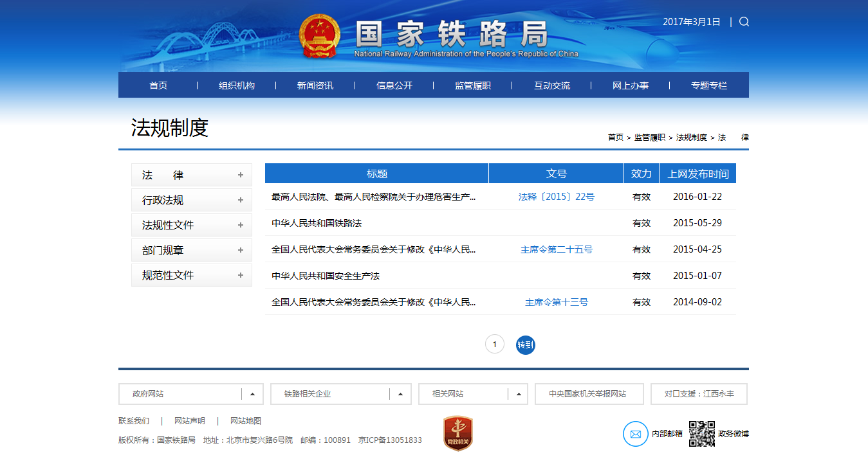Viewport: 868px width, 466px height.
Task: Click the search magnifier icon in header
Action: coord(744,22)
